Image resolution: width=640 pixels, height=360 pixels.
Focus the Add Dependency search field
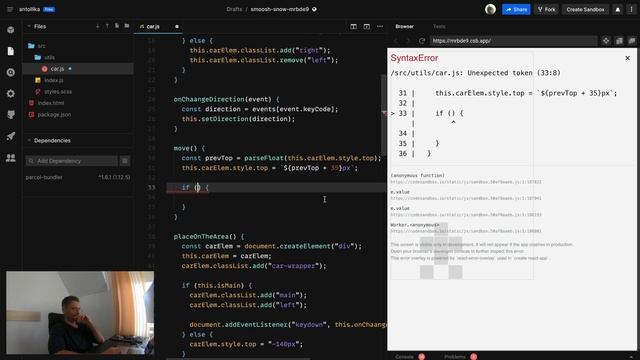pos(72,161)
